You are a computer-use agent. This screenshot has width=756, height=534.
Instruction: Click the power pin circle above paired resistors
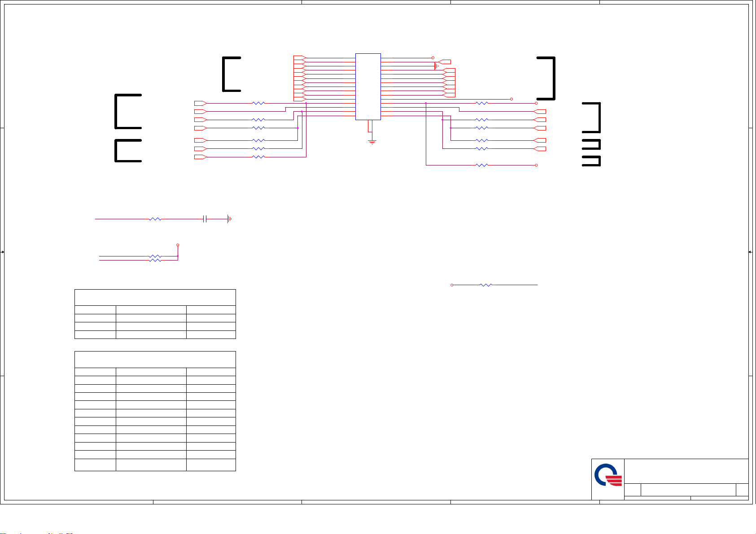[178, 245]
